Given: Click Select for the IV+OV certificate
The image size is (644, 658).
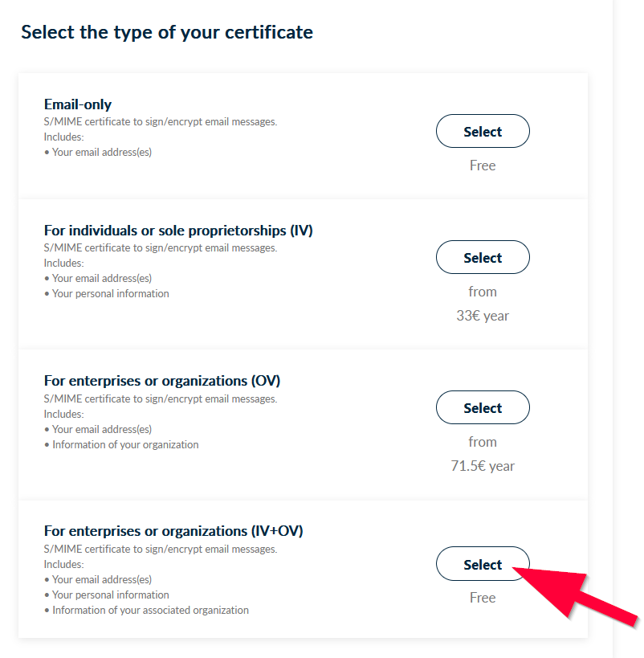Looking at the screenshot, I should 482,565.
